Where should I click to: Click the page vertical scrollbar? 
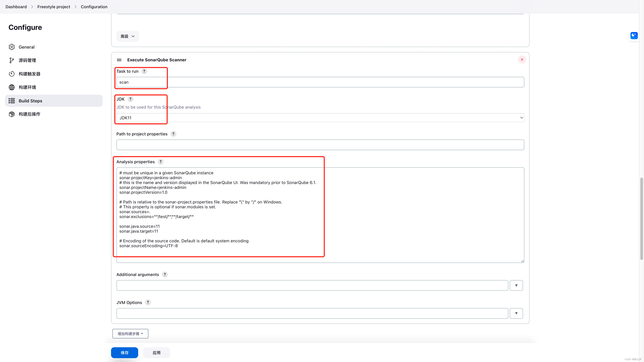click(641, 219)
